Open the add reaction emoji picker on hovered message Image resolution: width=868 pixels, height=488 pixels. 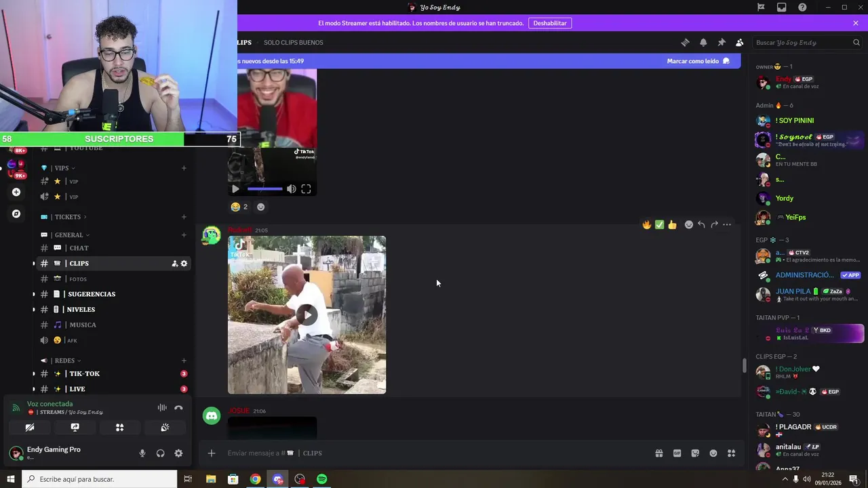(689, 224)
